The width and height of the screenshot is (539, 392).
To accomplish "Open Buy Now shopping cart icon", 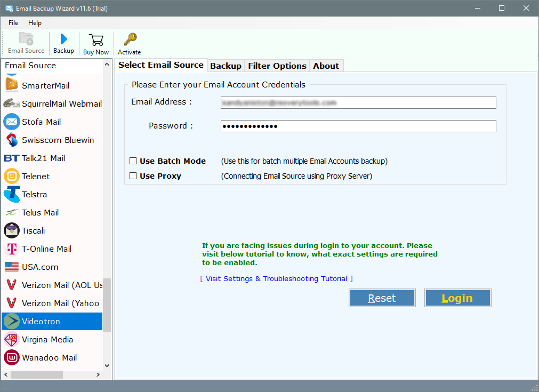I will (96, 40).
